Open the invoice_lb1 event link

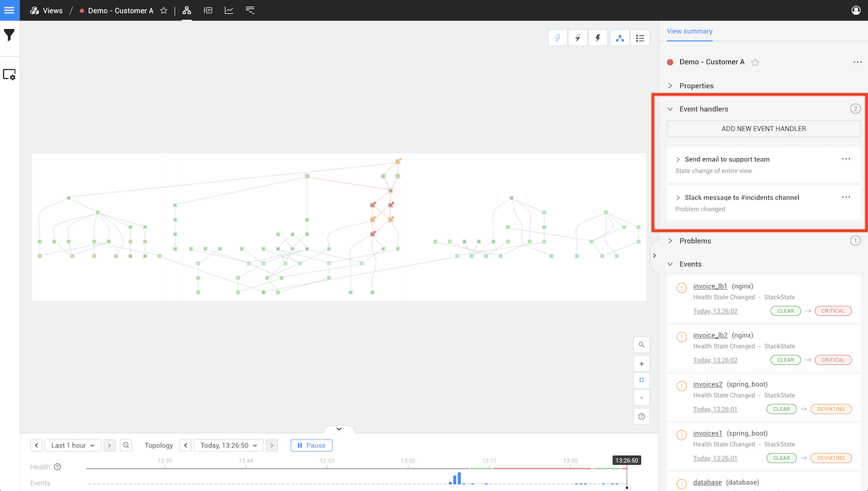(710, 286)
